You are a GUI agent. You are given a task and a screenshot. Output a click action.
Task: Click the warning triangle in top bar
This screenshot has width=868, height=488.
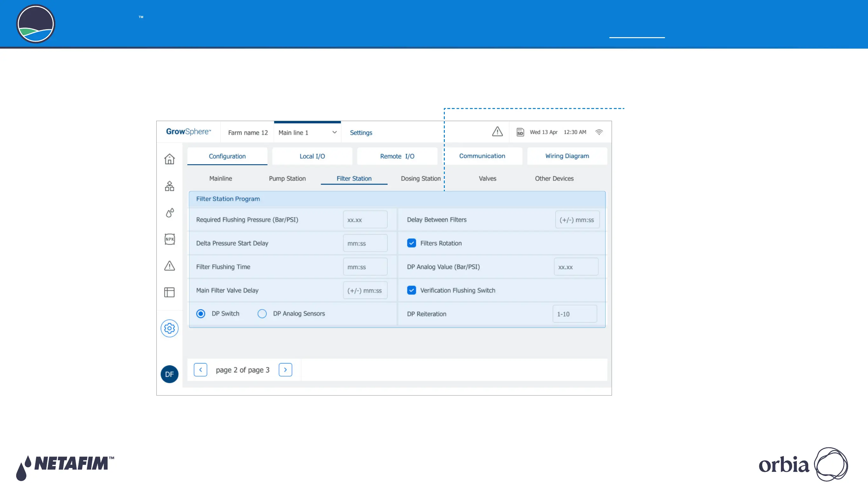[x=497, y=132]
